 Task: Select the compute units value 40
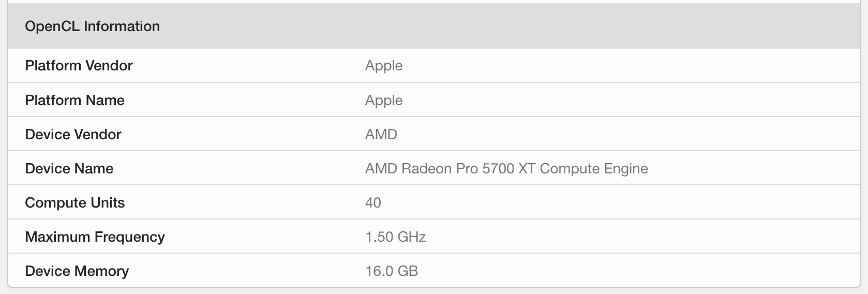tap(373, 202)
